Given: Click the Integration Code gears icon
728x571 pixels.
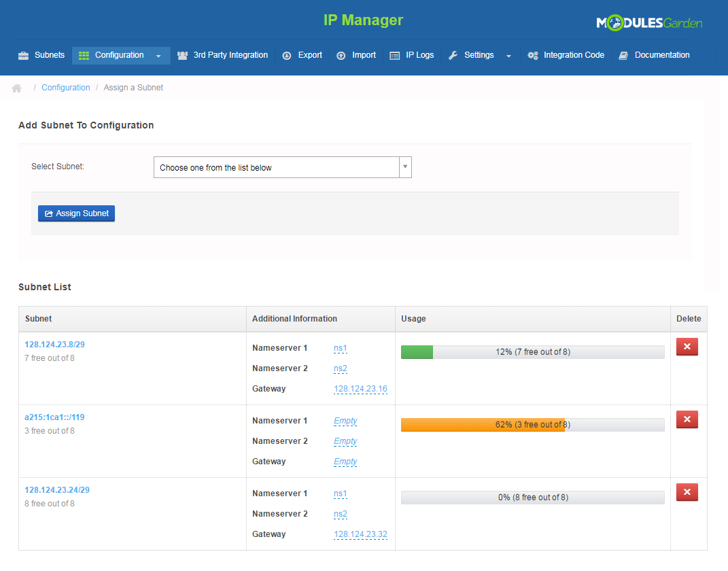Looking at the screenshot, I should [x=533, y=56].
